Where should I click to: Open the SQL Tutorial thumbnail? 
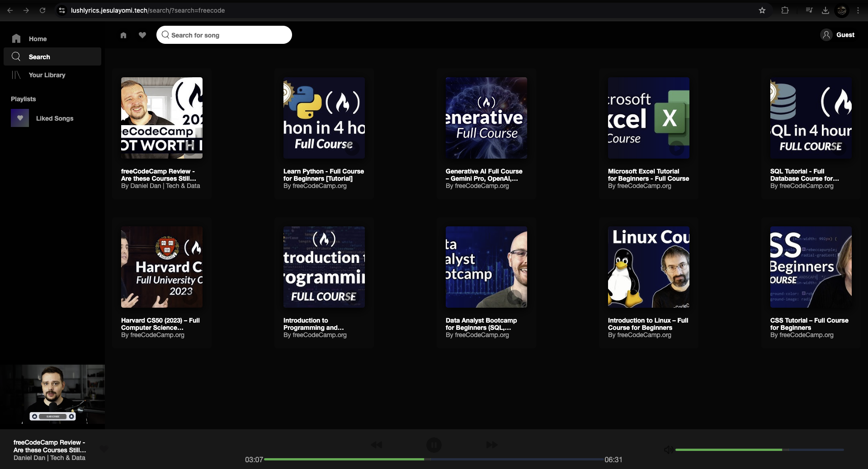811,118
